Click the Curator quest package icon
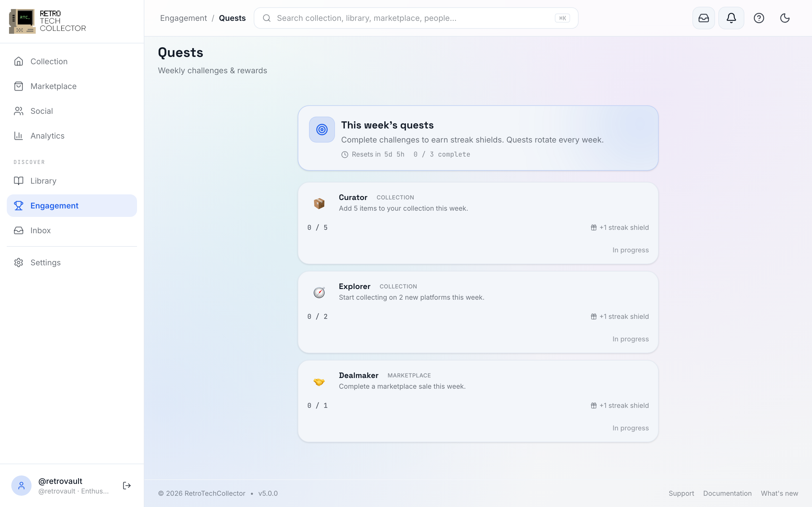Image resolution: width=812 pixels, height=507 pixels. (x=319, y=203)
